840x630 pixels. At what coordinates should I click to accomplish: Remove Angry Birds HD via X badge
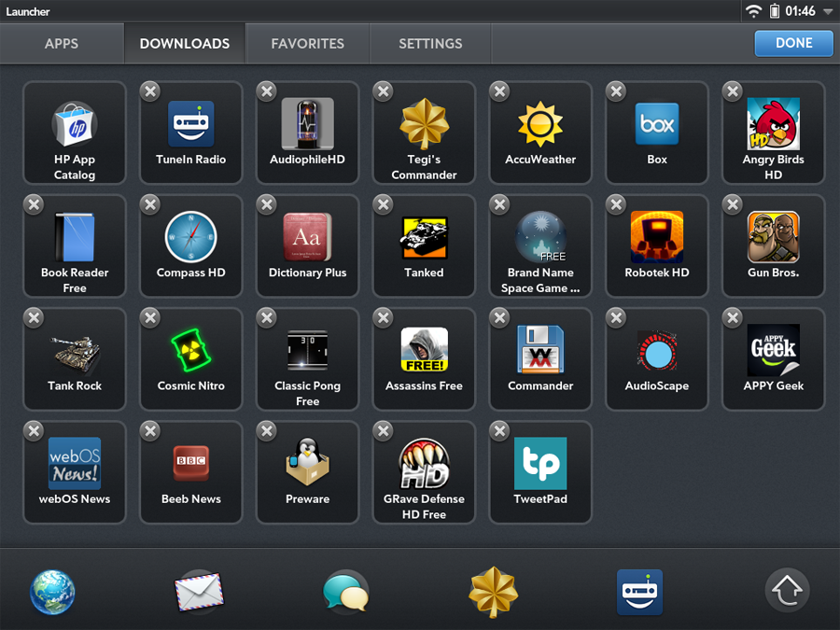tap(733, 91)
